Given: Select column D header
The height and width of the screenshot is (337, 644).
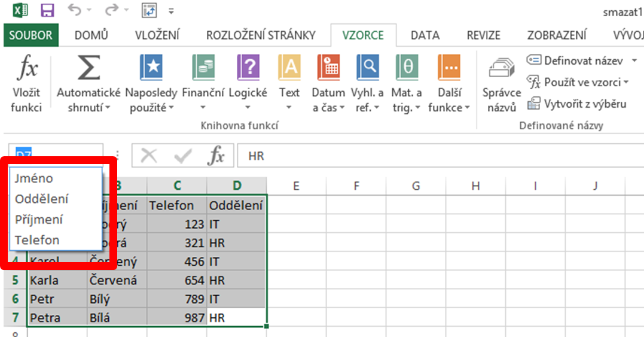Looking at the screenshot, I should [237, 186].
